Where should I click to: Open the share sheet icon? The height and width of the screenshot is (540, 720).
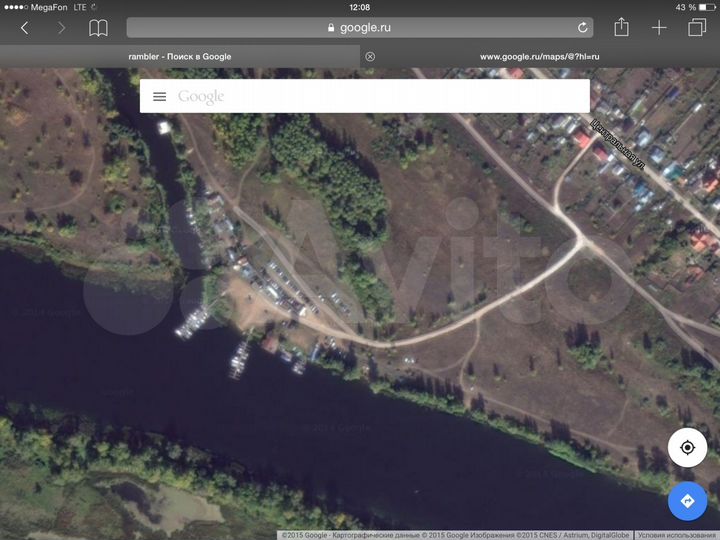(621, 27)
